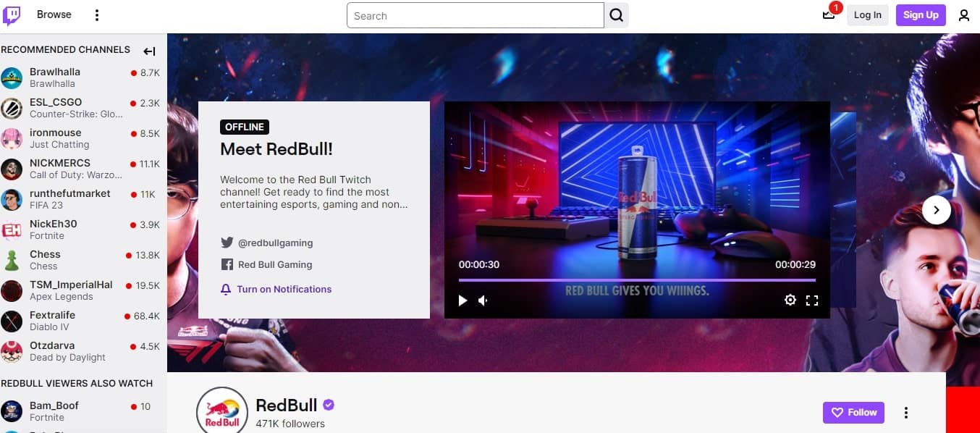Click the Otzdarva channel name

click(x=52, y=345)
